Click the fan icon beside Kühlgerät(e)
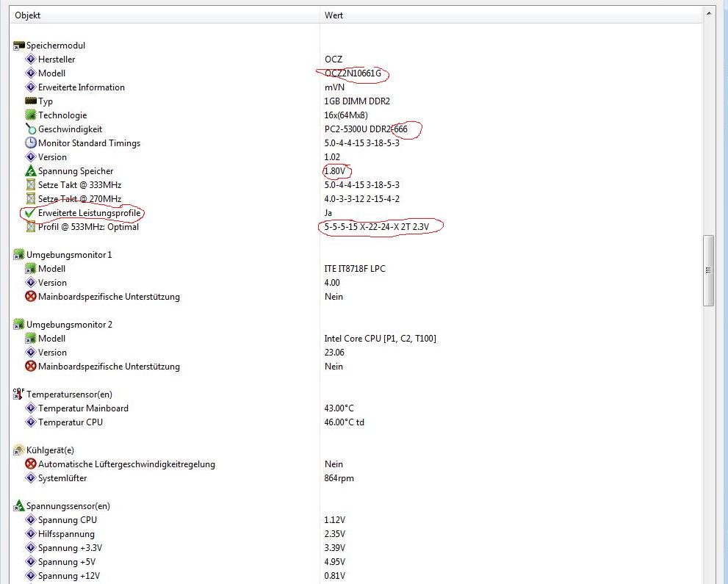The image size is (728, 584). tap(18, 450)
